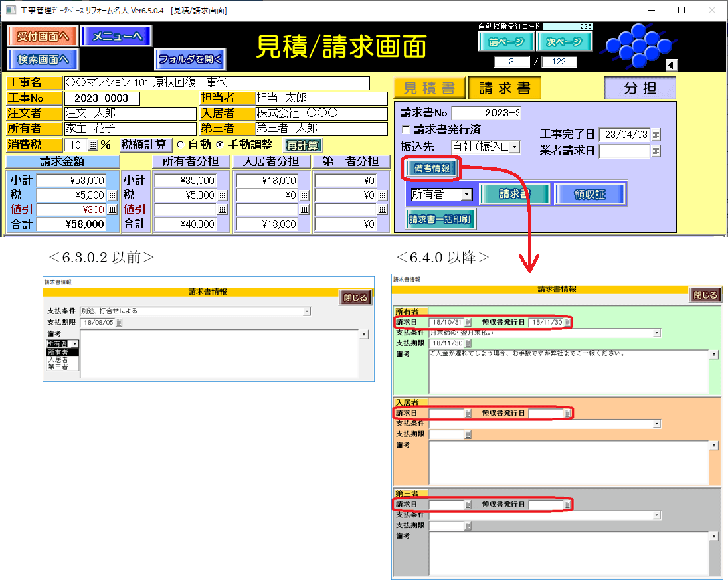Open the 振込先 bank account dropdown
Screen dimensions: 728x583
[x=515, y=147]
